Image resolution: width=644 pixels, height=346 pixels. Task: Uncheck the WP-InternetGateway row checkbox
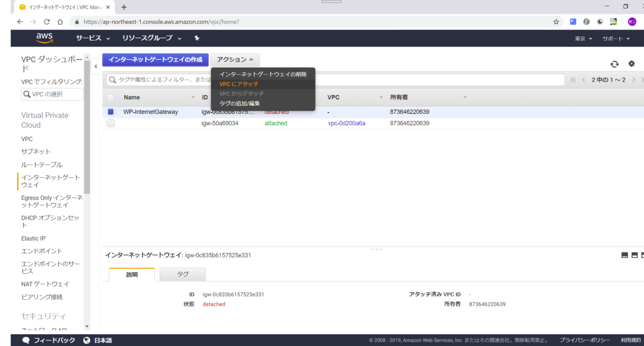point(111,111)
